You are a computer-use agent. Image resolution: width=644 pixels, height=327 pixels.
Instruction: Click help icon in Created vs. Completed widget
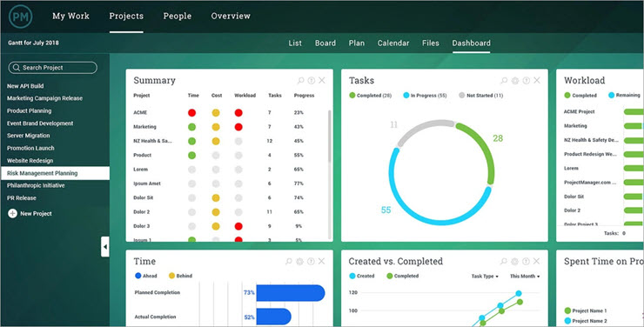click(x=527, y=262)
